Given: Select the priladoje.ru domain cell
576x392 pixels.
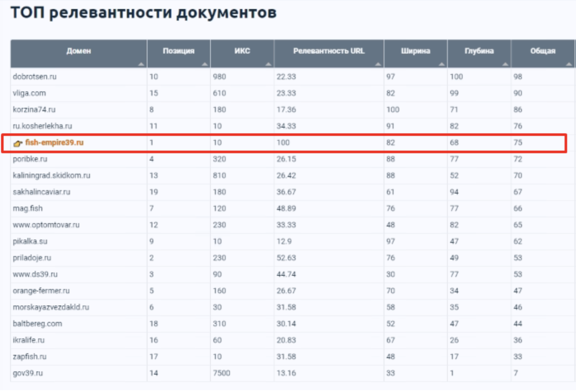Looking at the screenshot, I should coord(79,258).
